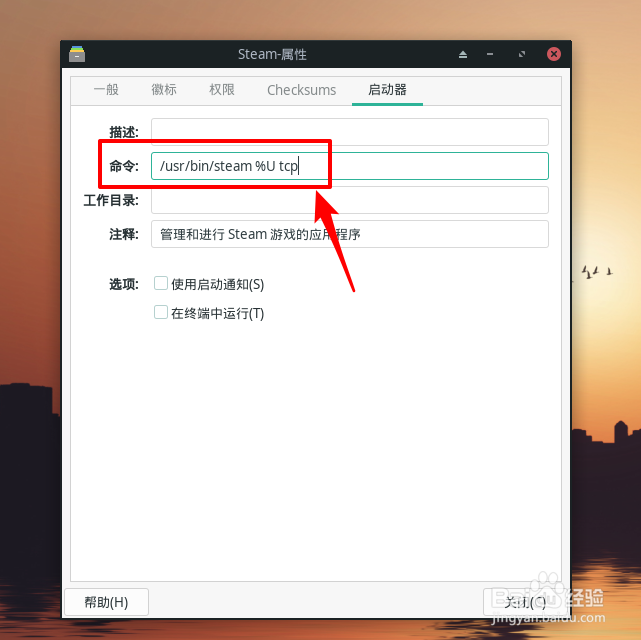Enable 使用启动通知(S) checkbox
Viewport: 641px width, 640px height.
tap(161, 283)
